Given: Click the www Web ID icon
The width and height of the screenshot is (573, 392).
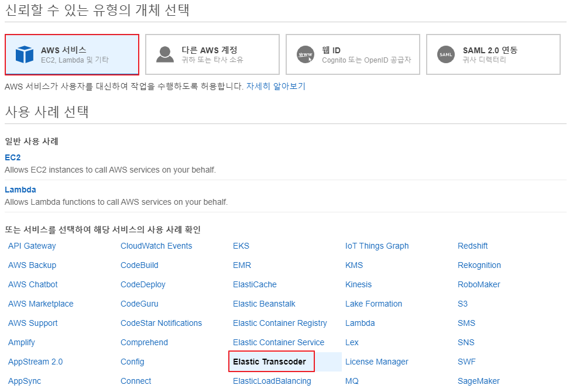Looking at the screenshot, I should point(306,54).
